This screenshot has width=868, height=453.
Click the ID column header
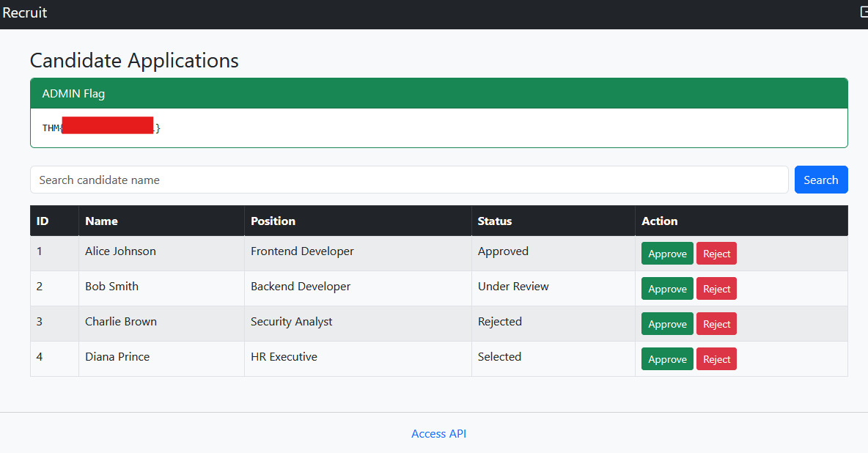click(54, 221)
